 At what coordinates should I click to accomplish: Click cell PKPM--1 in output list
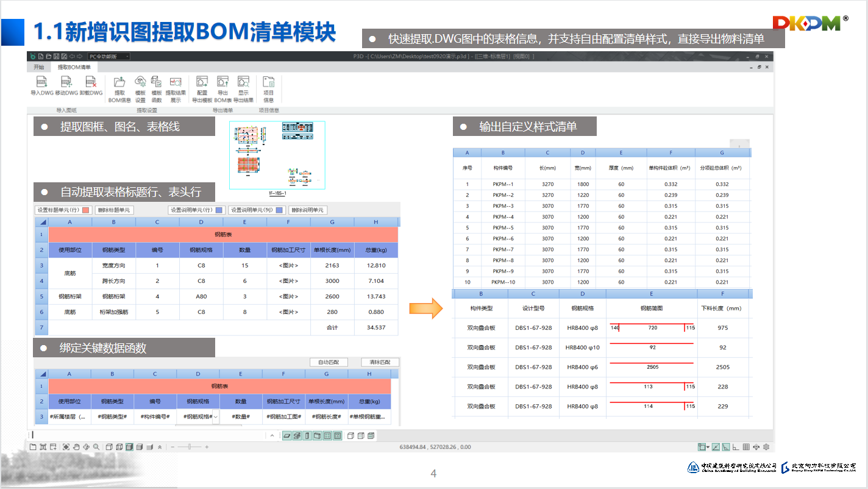pyautogui.click(x=503, y=184)
